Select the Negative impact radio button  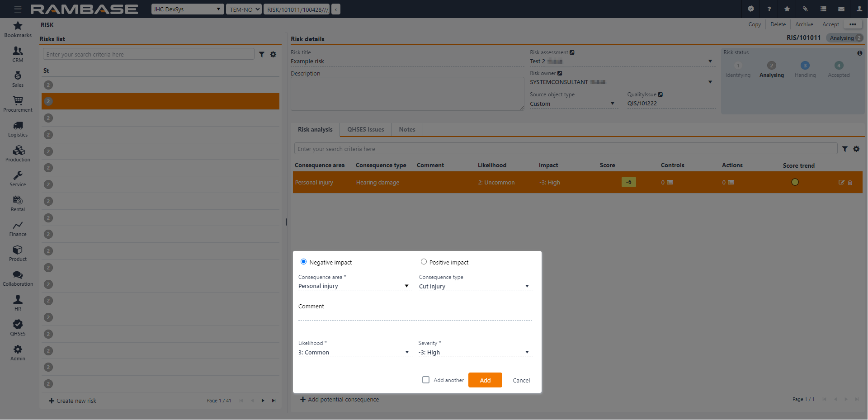[304, 262]
